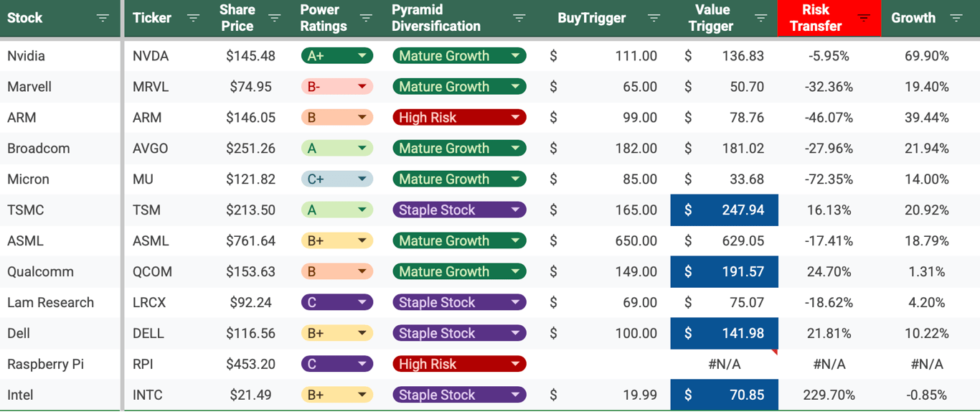Open Raspberry Pi's High Risk dropdown
The width and height of the screenshot is (980, 412).
pyautogui.click(x=515, y=365)
